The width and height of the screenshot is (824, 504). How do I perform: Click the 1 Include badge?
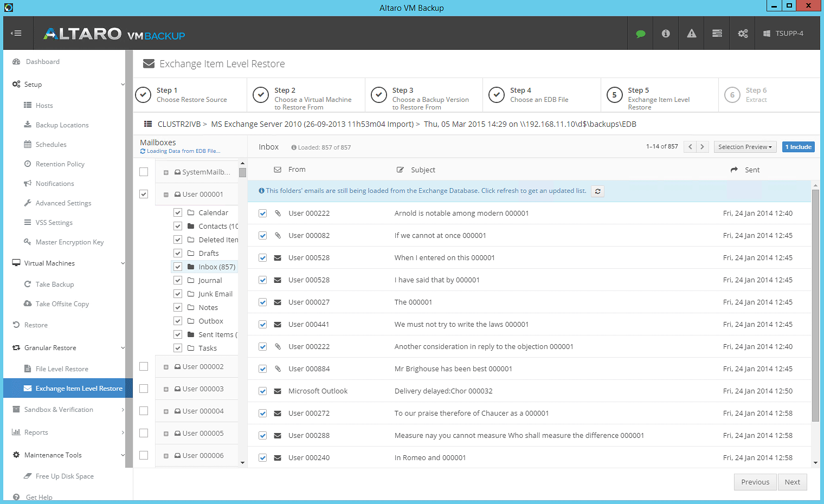(798, 146)
